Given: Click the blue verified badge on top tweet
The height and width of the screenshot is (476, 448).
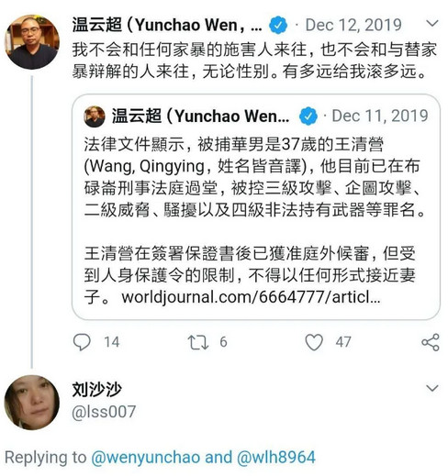Looking at the screenshot, I should tap(278, 26).
